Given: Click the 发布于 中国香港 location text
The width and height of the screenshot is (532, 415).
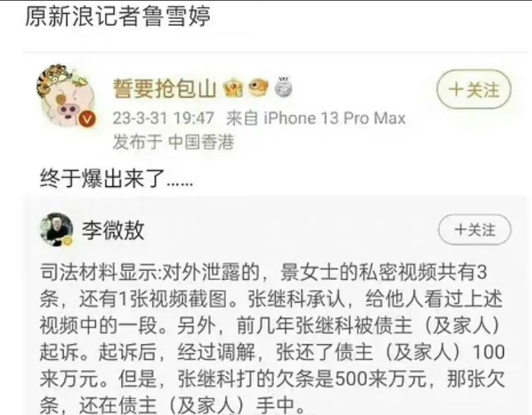Looking at the screenshot, I should [174, 142].
